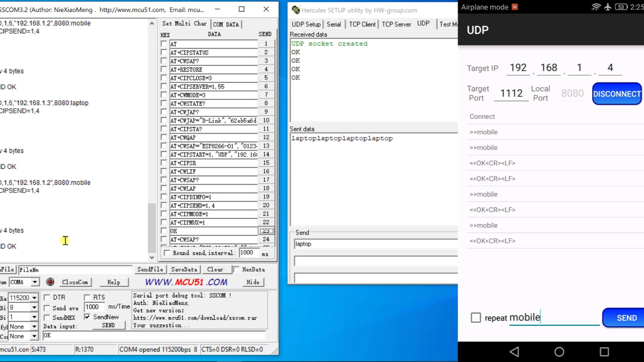The image size is (644, 362).
Task: Switch to the TCP Client tab
Action: [362, 24]
